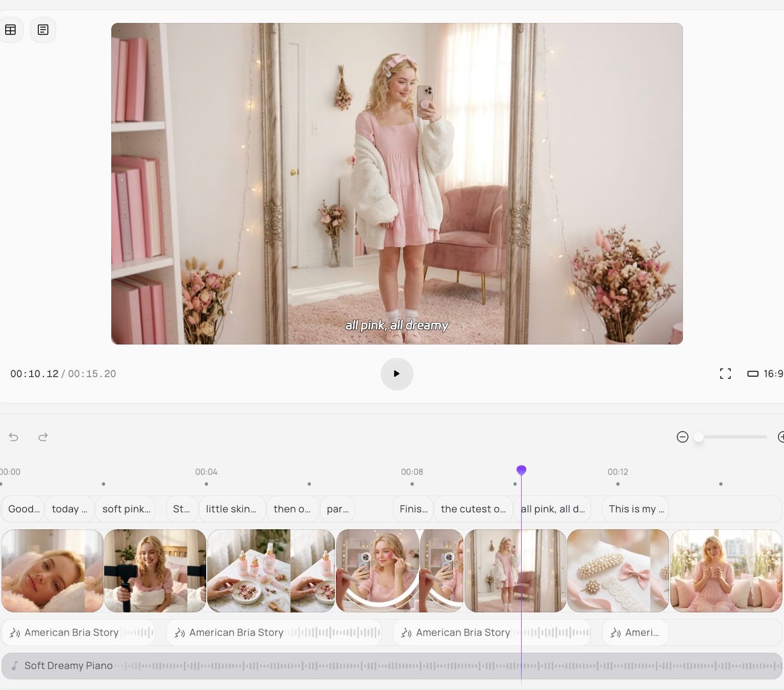Select the 'soft pink...' caption segment
Screen dimensions: 784x690
126,509
